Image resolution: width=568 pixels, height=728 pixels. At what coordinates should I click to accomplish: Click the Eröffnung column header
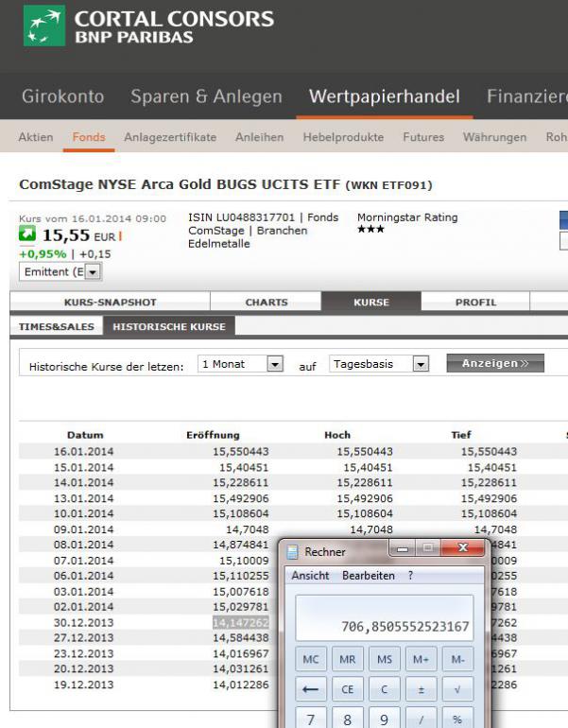213,435
